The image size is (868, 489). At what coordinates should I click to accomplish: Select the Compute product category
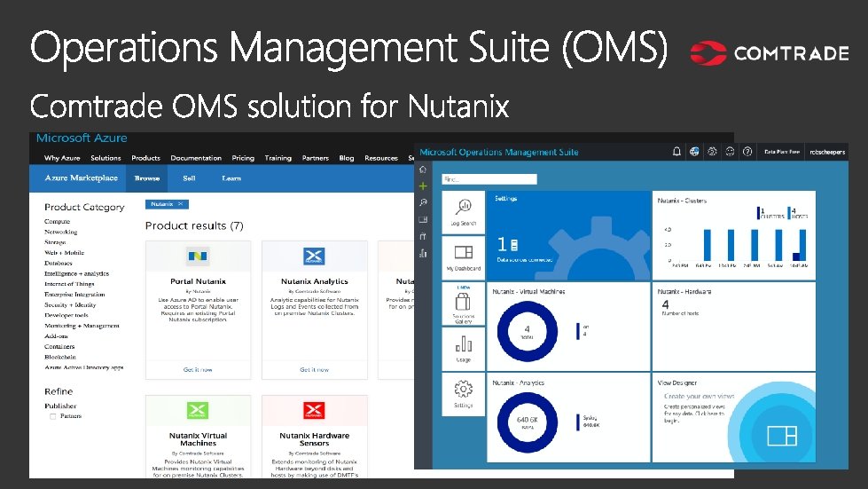click(x=57, y=222)
